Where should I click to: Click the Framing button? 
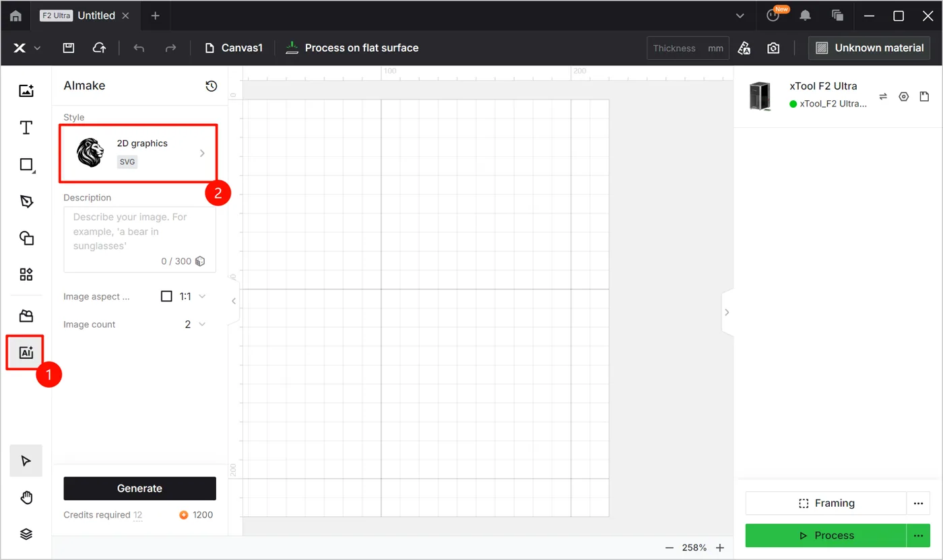pyautogui.click(x=826, y=503)
